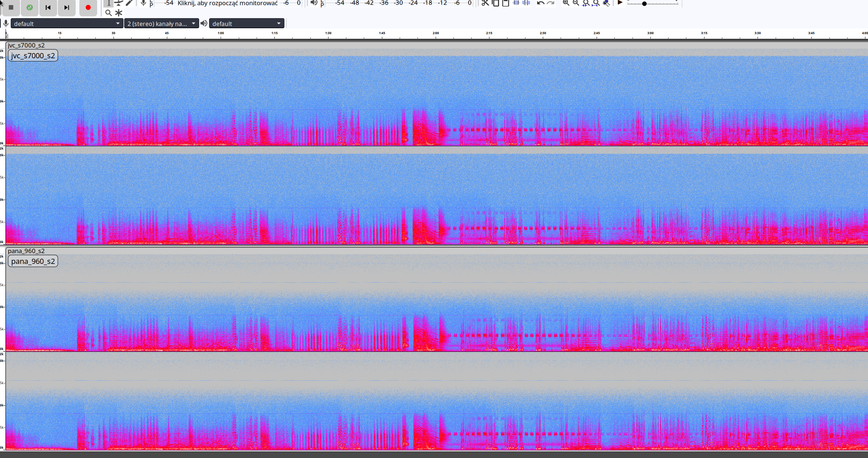The height and width of the screenshot is (458, 868).
Task: Click 'Kliknij, aby rozpocząć monitorować' recording meter
Action: [x=227, y=3]
